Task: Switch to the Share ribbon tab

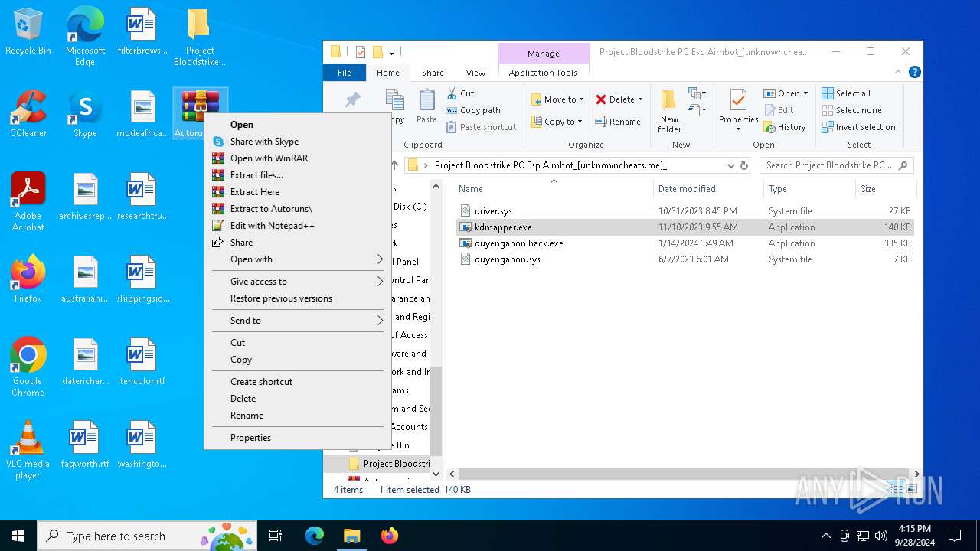Action: point(433,73)
